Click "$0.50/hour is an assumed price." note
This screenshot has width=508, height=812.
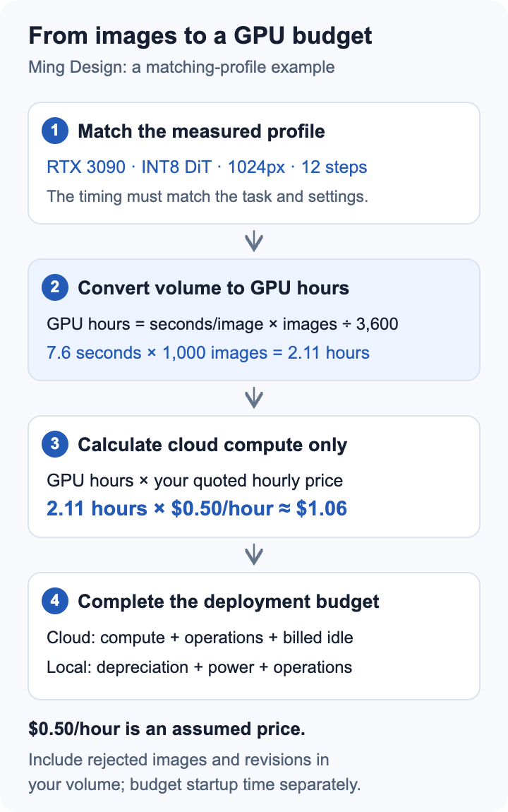click(x=167, y=729)
